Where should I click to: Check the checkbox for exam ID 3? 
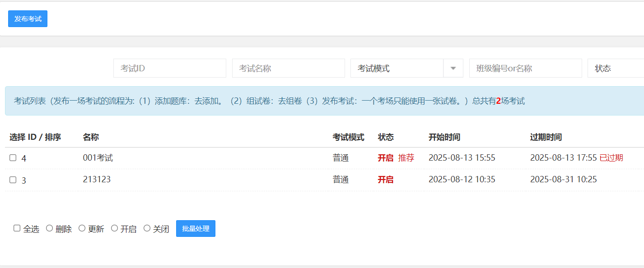pyautogui.click(x=13, y=180)
